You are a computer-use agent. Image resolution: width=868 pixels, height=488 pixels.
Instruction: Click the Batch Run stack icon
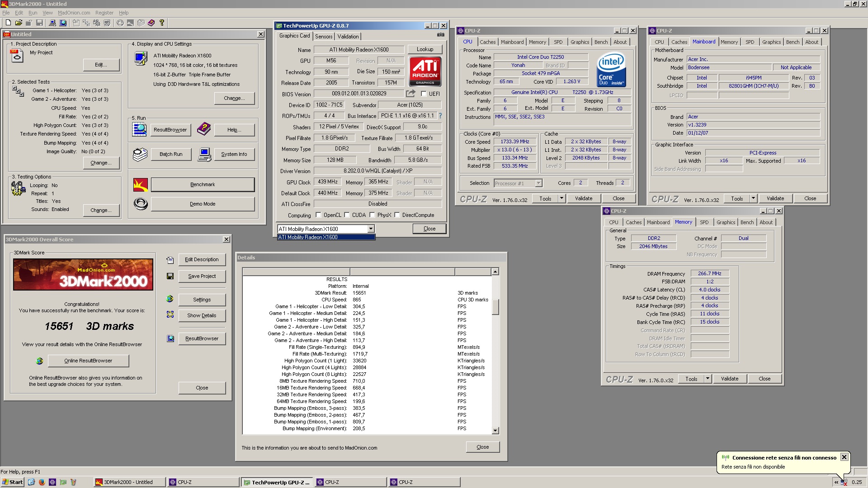140,155
